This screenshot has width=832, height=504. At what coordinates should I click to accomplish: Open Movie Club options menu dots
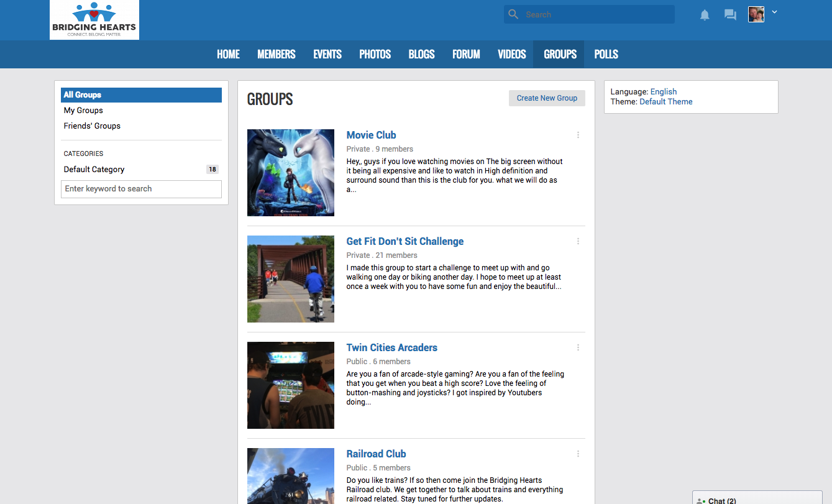(578, 135)
